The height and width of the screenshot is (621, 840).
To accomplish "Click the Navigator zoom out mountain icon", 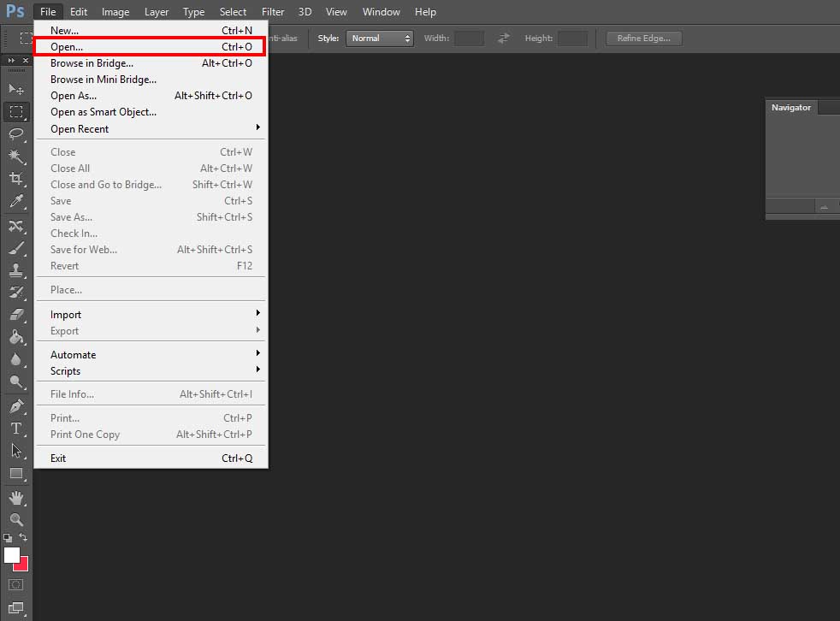I will (824, 207).
